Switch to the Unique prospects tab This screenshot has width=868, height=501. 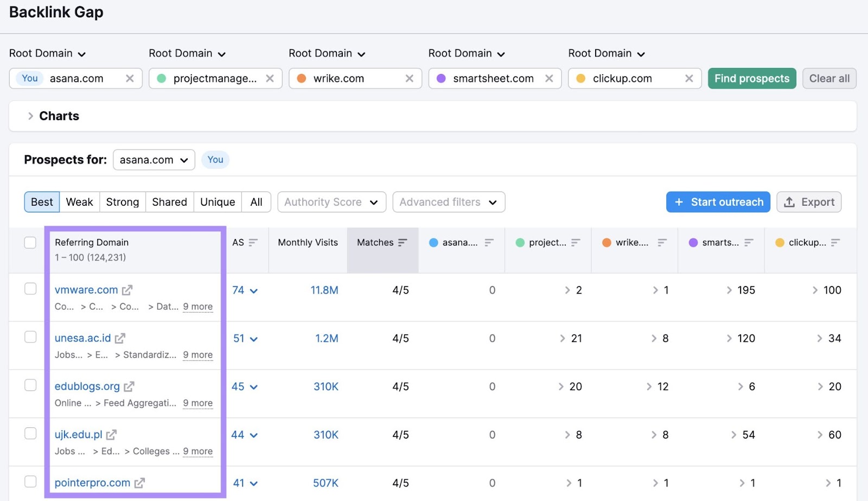217,202
